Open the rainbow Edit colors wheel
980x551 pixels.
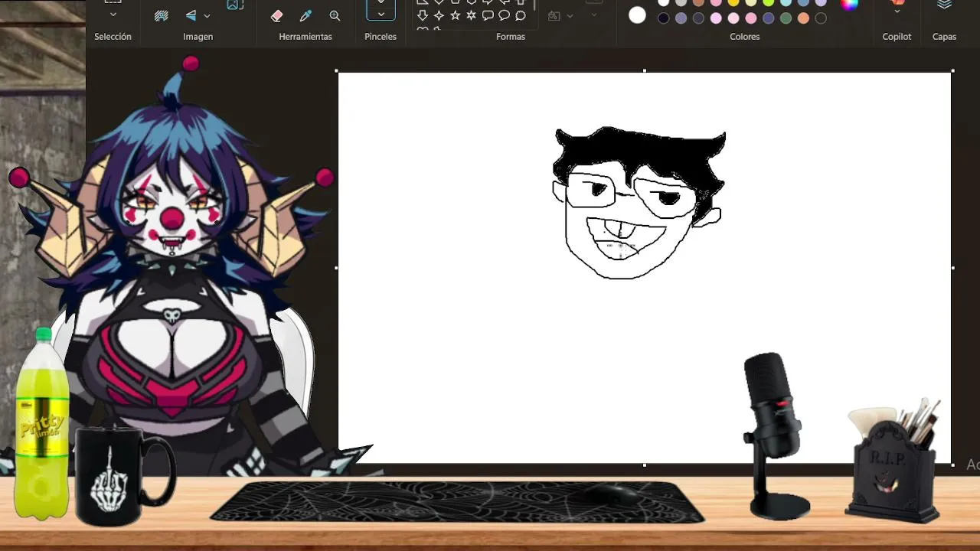[x=849, y=4]
